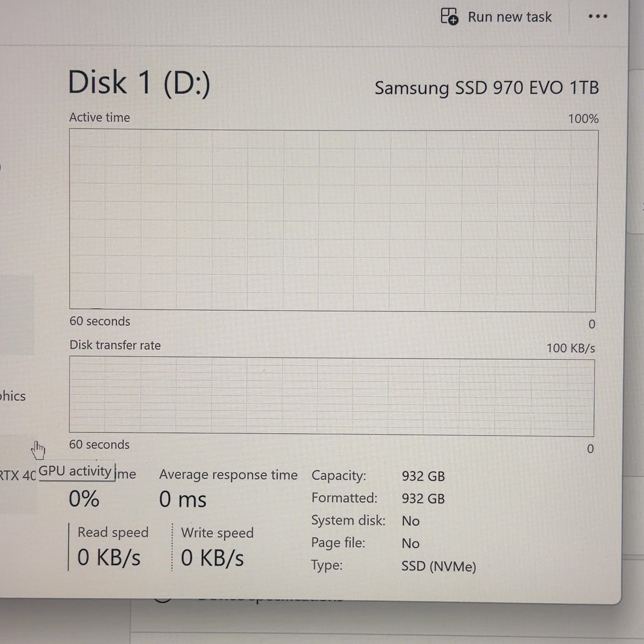Click the Active time label

coord(99,118)
